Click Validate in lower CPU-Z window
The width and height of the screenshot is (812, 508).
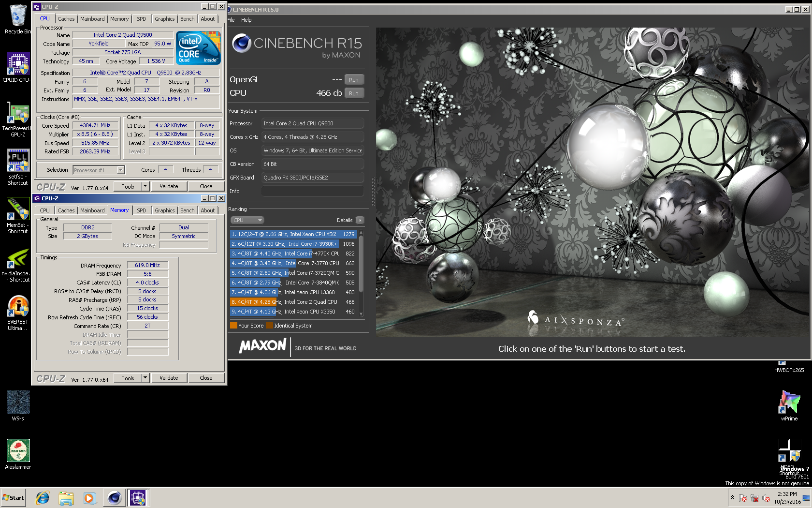pyautogui.click(x=169, y=378)
